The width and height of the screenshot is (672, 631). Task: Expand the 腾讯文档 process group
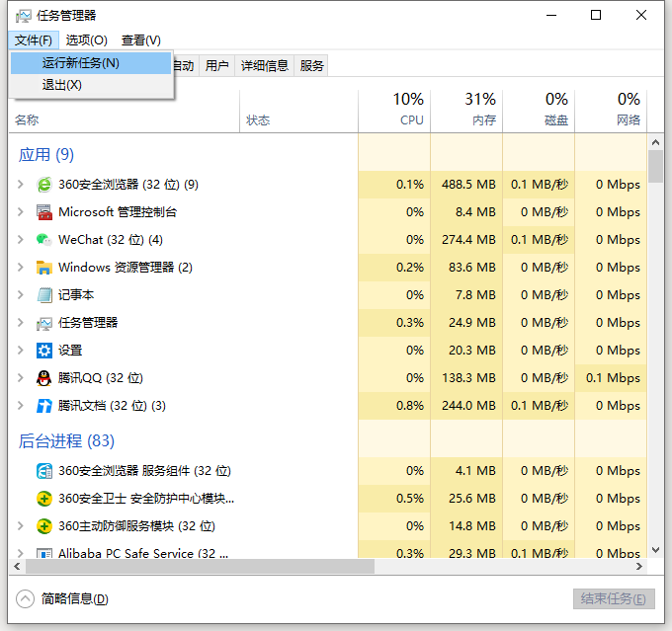[21, 406]
